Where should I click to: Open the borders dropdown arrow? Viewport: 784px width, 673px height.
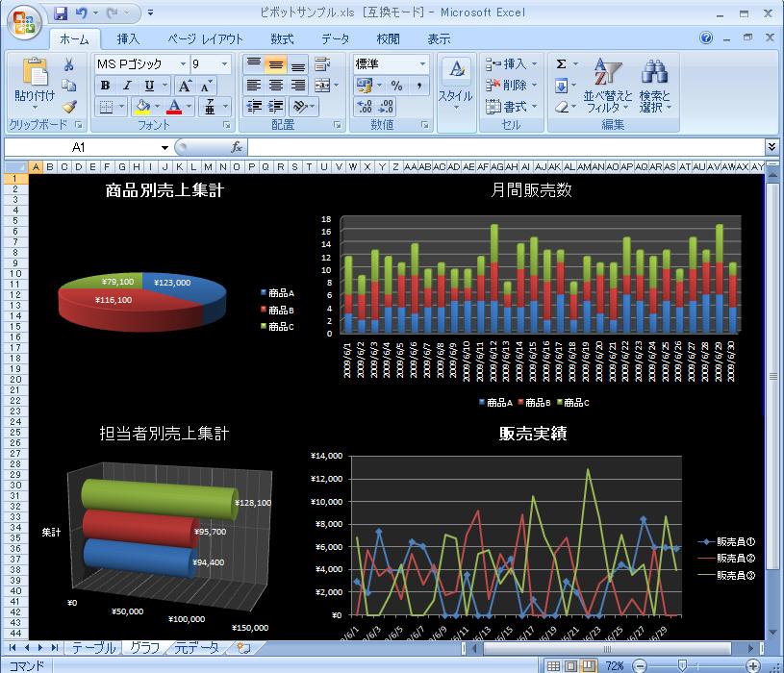pyautogui.click(x=121, y=107)
